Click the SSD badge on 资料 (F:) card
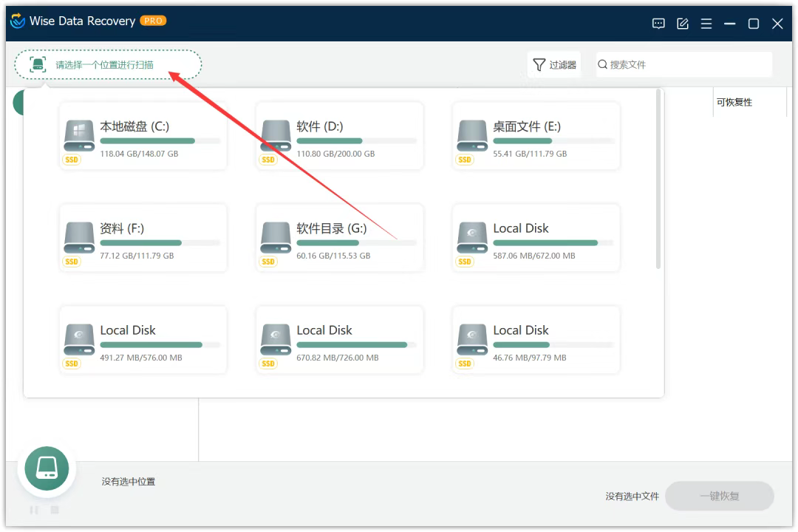The width and height of the screenshot is (798, 532). (72, 261)
